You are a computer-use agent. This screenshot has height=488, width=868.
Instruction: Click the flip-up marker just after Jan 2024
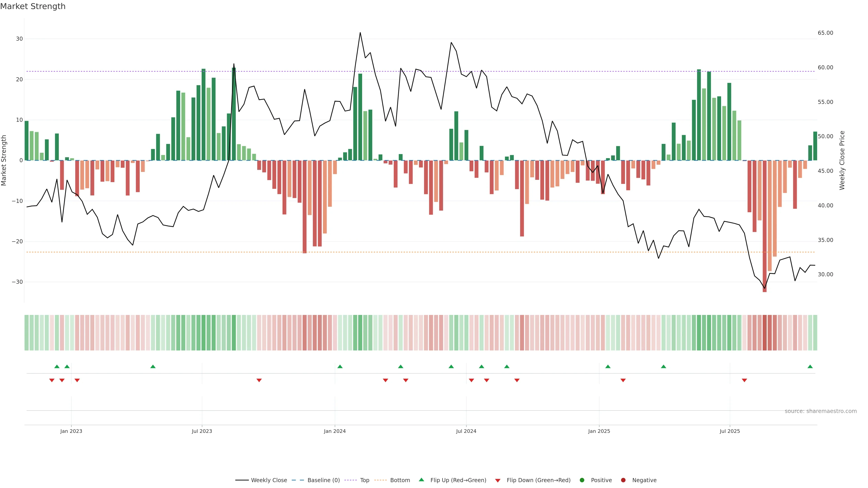[x=340, y=366]
